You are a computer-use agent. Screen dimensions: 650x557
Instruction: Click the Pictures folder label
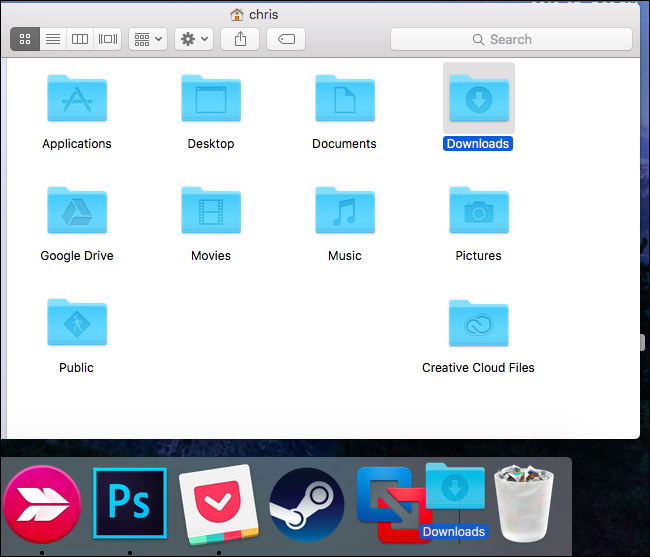coord(478,256)
